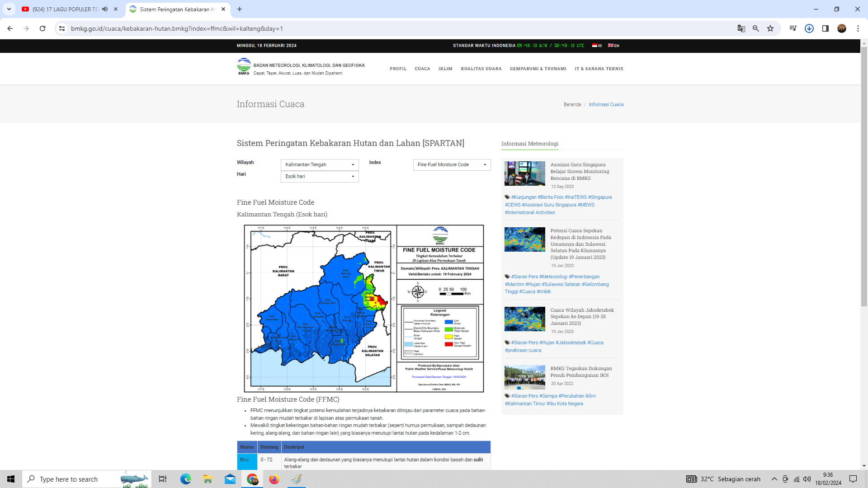Open the IT & SARANA TEKNIS menu

click(599, 69)
